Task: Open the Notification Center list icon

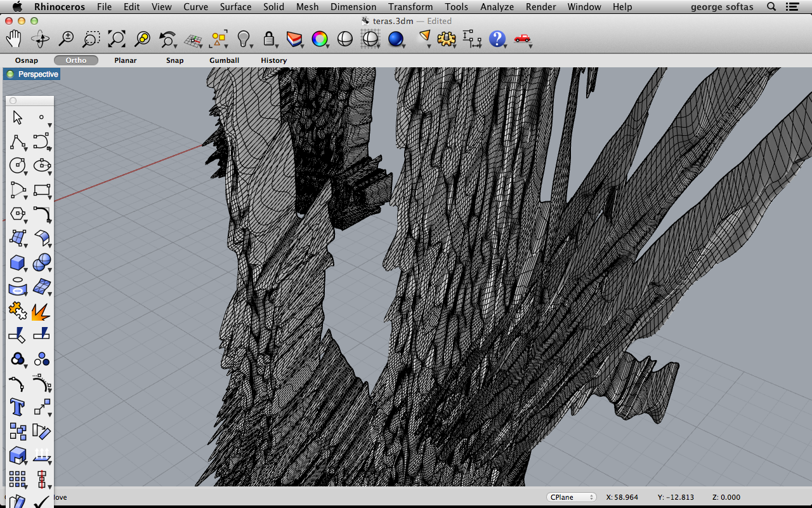Action: pos(792,7)
